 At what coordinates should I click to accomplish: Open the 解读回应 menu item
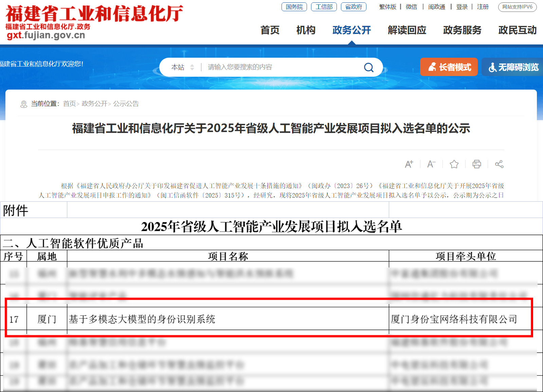click(407, 30)
